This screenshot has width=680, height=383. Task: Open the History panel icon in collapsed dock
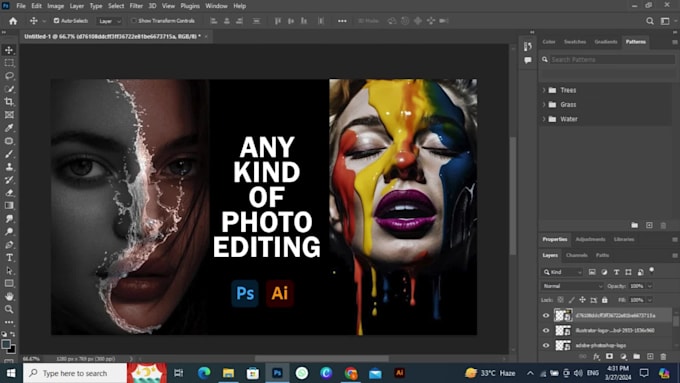528,46
